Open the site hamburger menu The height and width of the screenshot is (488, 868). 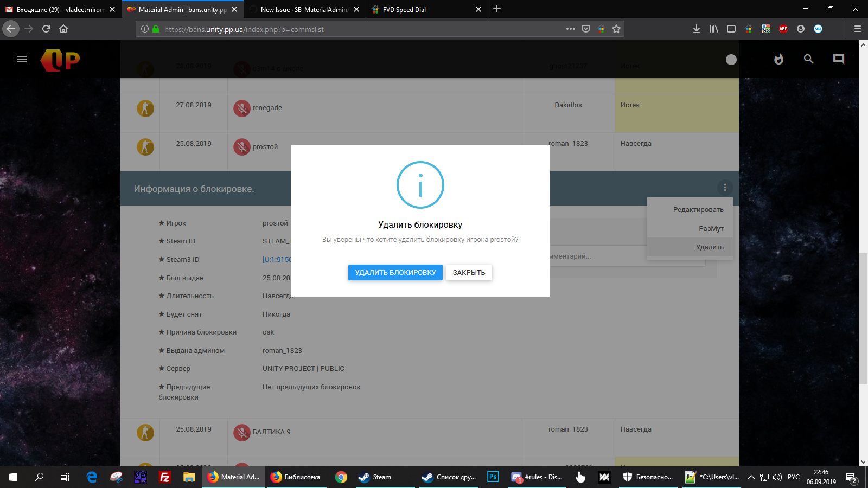click(x=22, y=59)
